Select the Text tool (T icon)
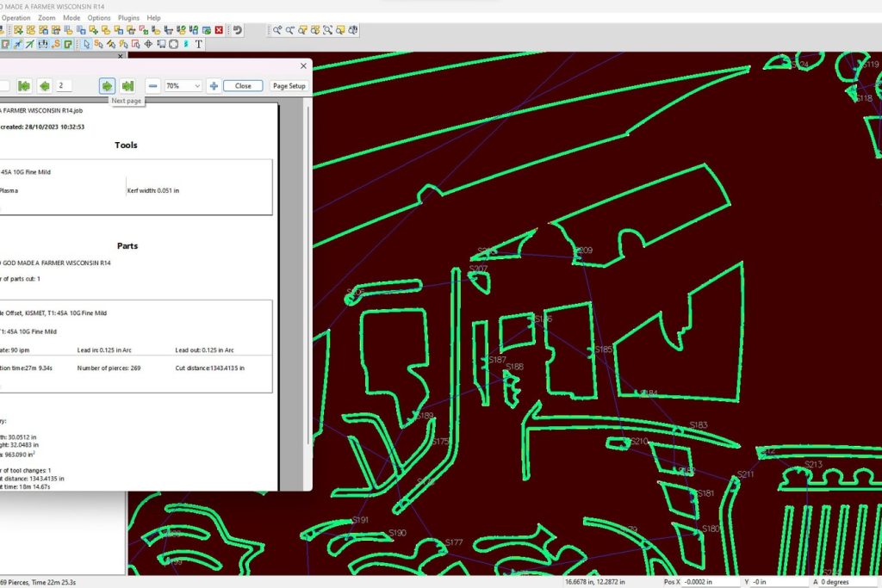Image resolution: width=882 pixels, height=588 pixels. 198,44
